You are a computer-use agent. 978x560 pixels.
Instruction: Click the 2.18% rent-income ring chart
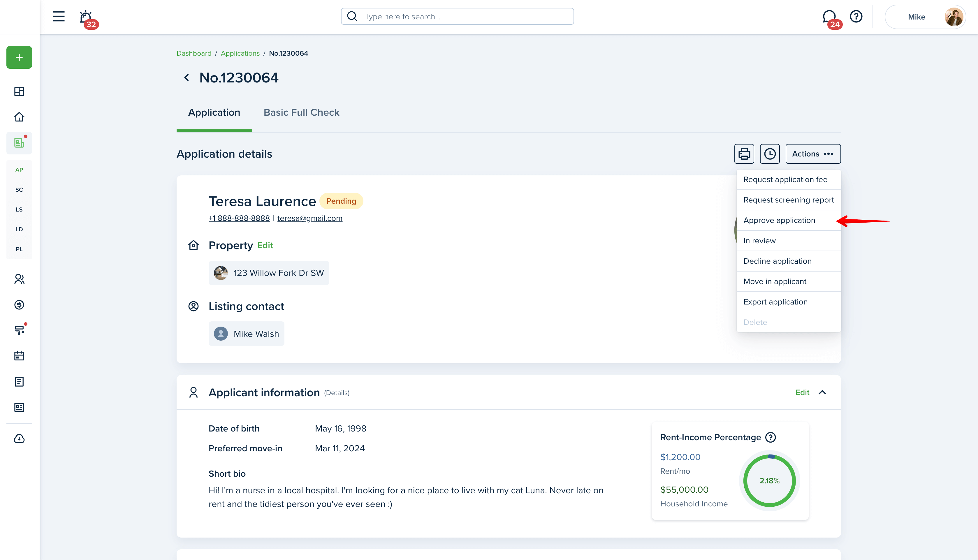coord(770,481)
